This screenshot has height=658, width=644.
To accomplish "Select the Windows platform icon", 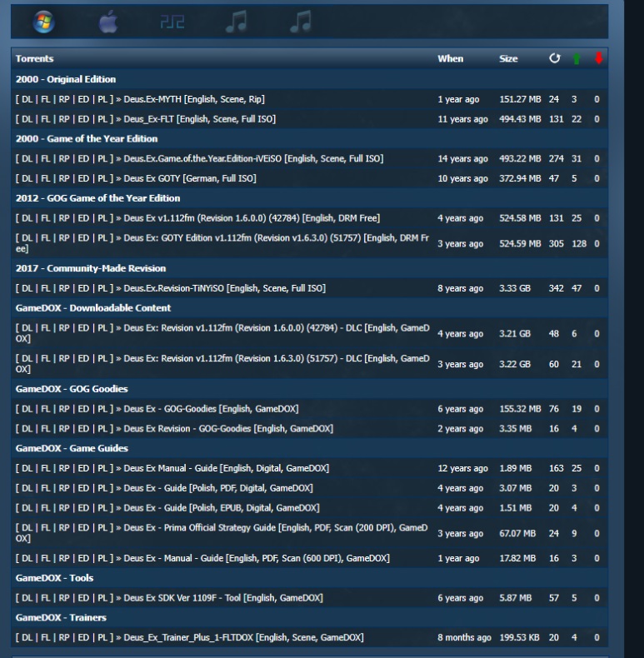I will 43,22.
